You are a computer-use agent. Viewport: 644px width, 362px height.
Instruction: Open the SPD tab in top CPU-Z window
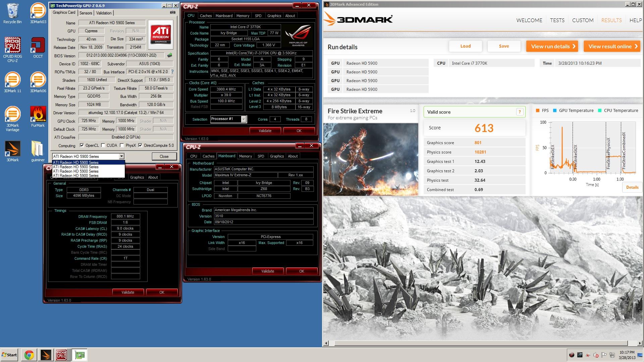tap(258, 16)
